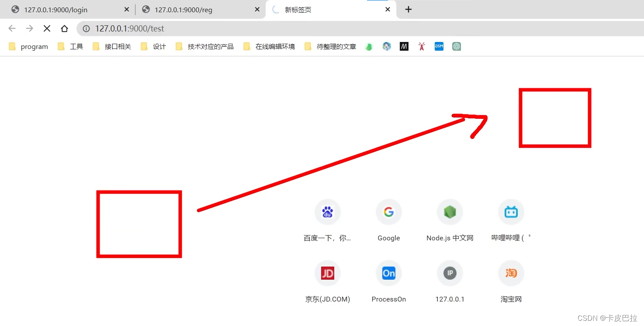
Task: Go back to previous page
Action: pyautogui.click(x=12, y=28)
